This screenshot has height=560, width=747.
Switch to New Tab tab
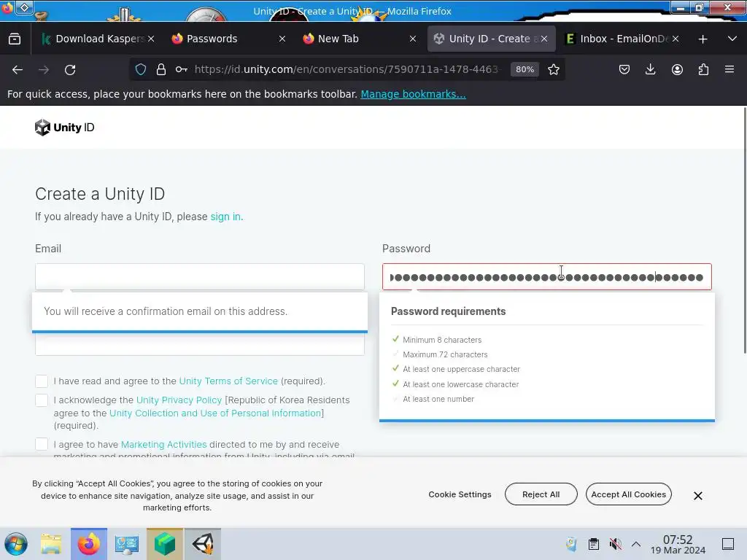[x=359, y=39]
